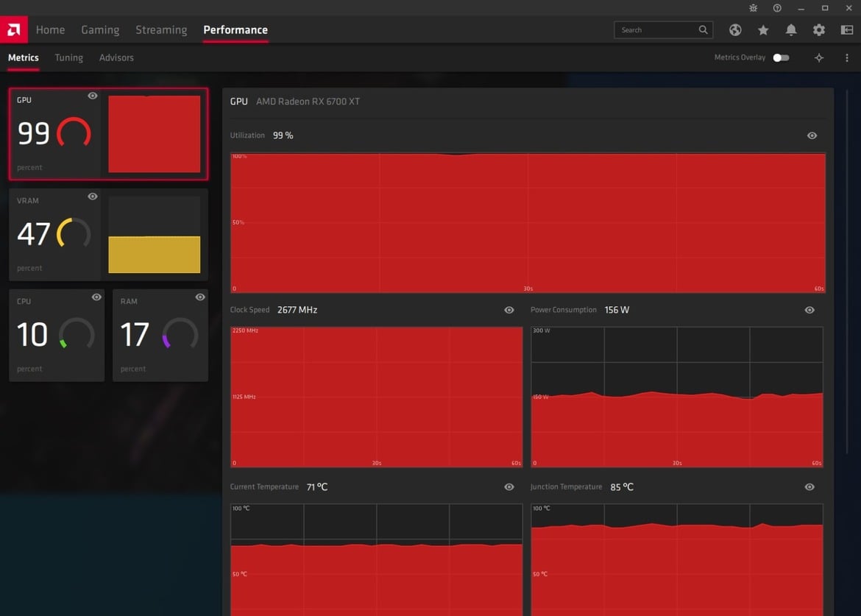Click the Clock Speed graph

click(376, 397)
